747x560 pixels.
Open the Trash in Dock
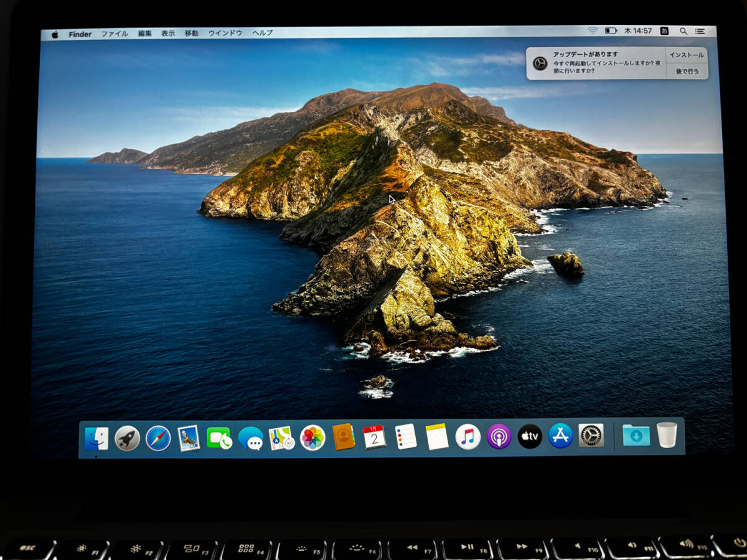666,435
